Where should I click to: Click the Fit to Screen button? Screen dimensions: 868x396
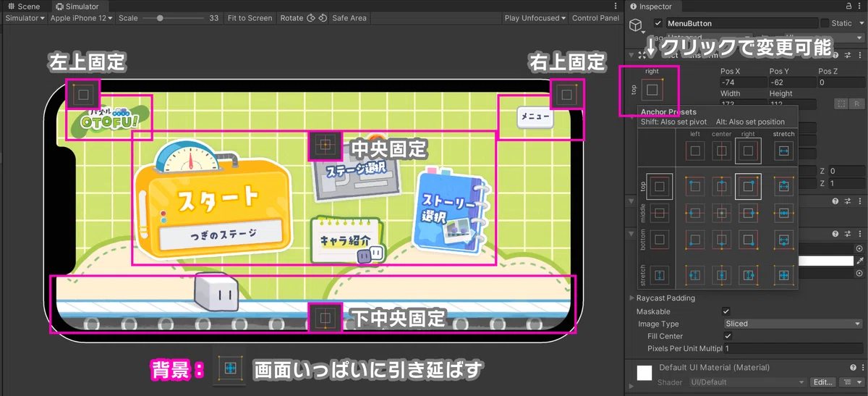pos(250,18)
